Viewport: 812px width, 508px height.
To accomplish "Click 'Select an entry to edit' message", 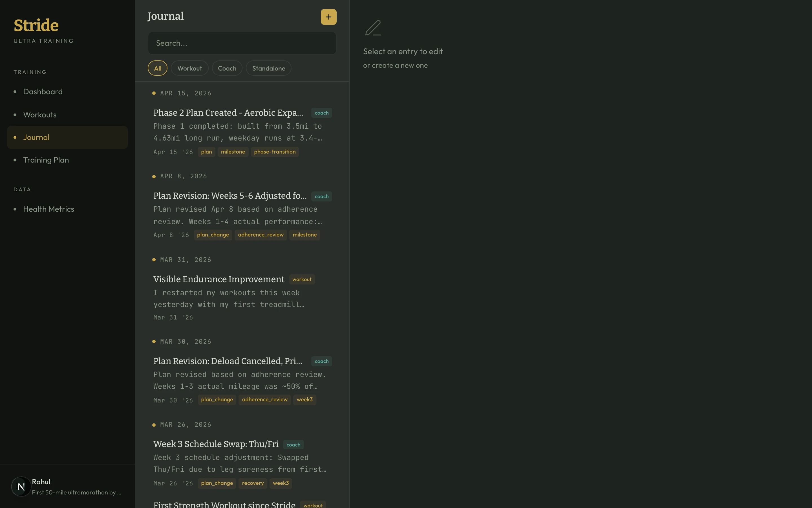I will point(403,52).
